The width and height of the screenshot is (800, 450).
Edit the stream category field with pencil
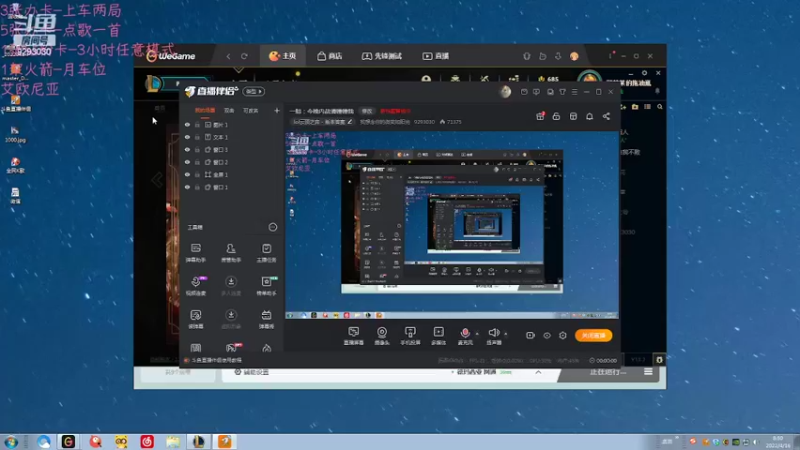(322, 122)
